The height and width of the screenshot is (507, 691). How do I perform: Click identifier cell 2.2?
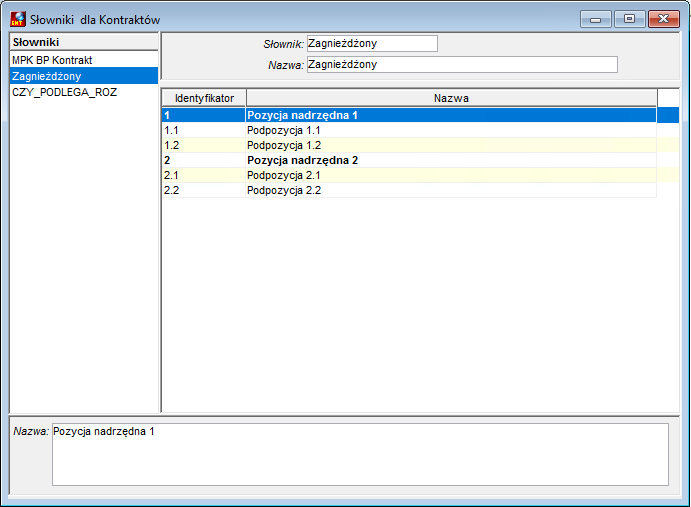(204, 190)
